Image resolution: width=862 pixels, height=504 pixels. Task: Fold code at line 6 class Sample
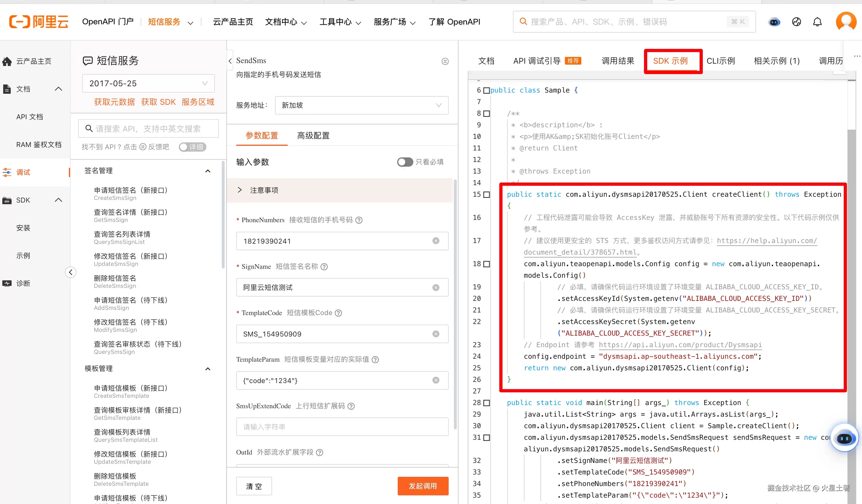pos(486,91)
